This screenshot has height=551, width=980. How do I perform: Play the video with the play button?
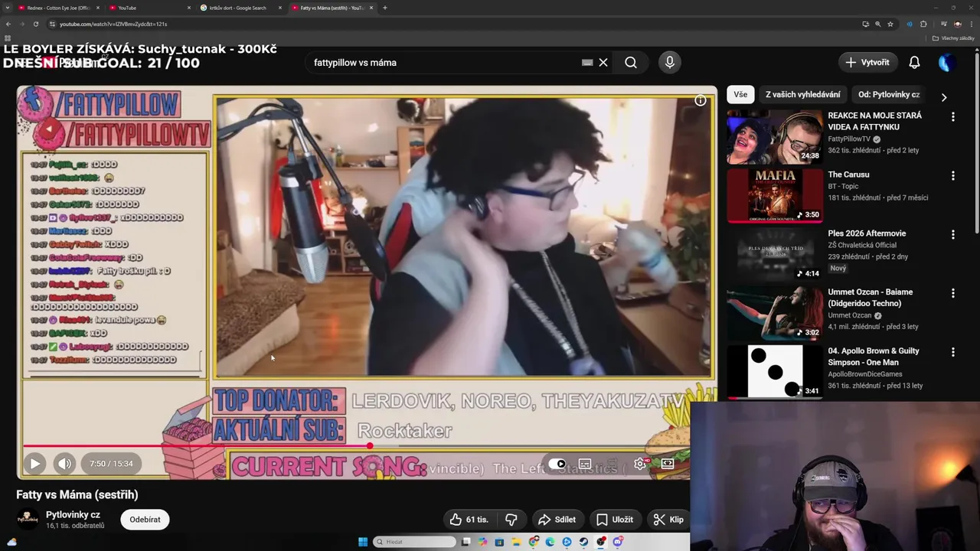tap(34, 464)
